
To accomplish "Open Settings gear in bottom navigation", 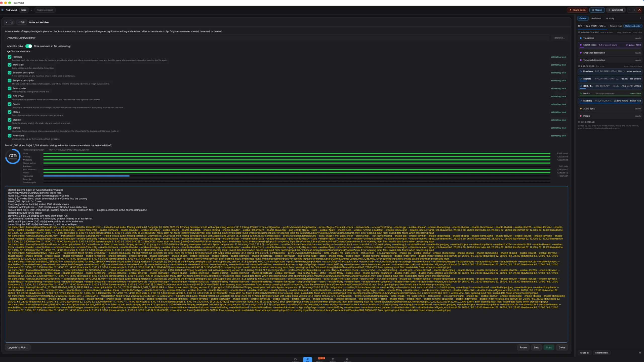I will point(347,360).
